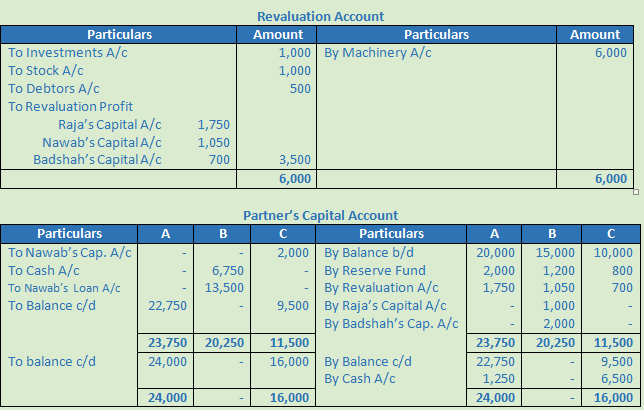Viewport: 644px width, 410px height.
Task: Select the 15,000 opening balance value
Action: point(555,253)
